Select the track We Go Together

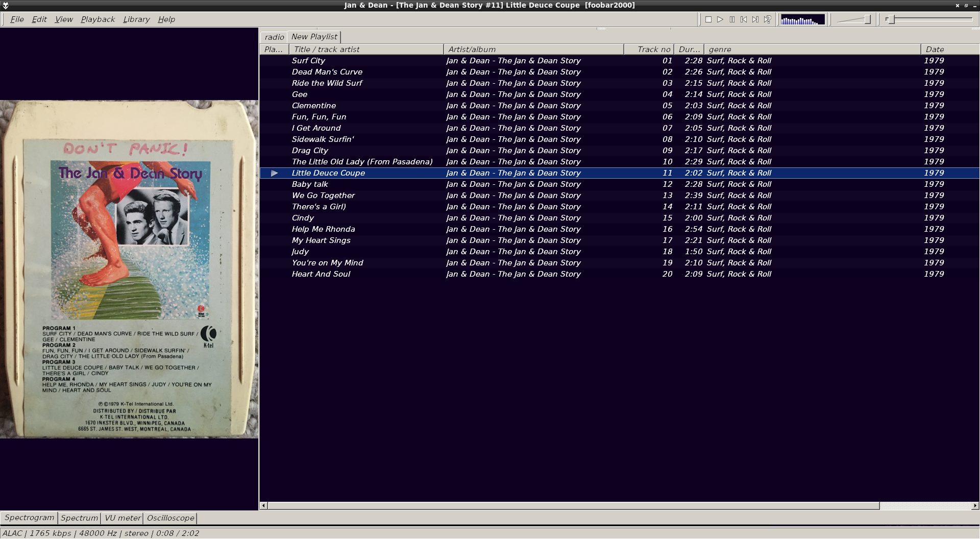(x=619, y=195)
